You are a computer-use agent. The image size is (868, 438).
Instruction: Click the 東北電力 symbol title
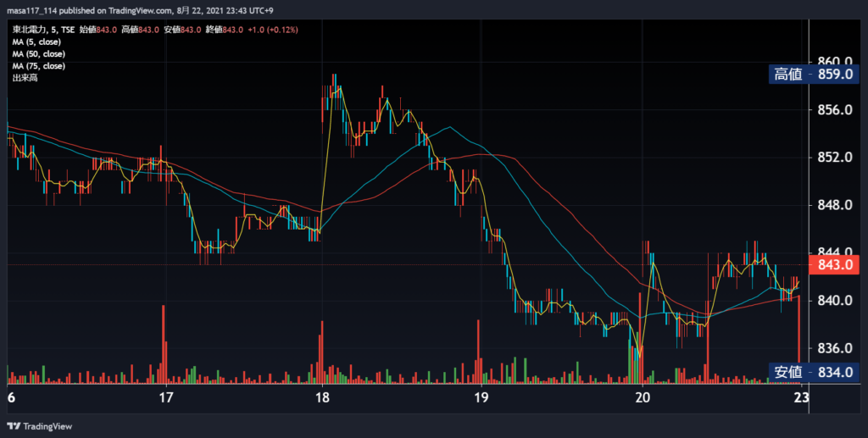pos(29,30)
